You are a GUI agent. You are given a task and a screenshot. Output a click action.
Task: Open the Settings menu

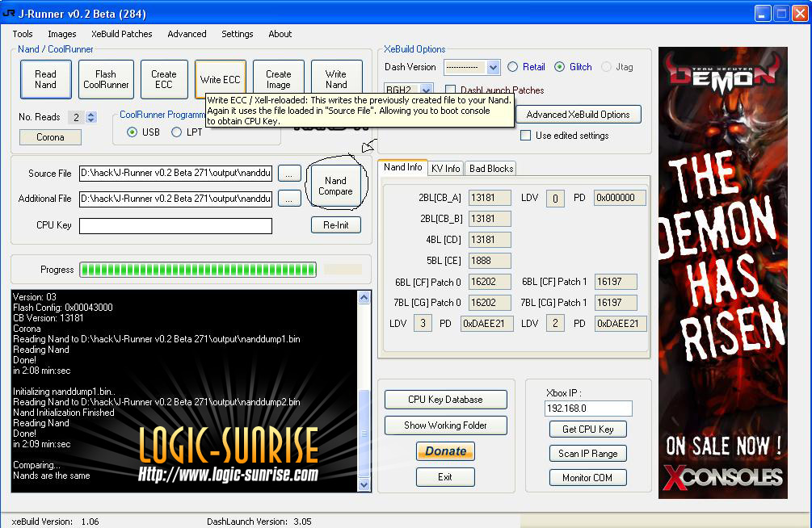point(238,34)
